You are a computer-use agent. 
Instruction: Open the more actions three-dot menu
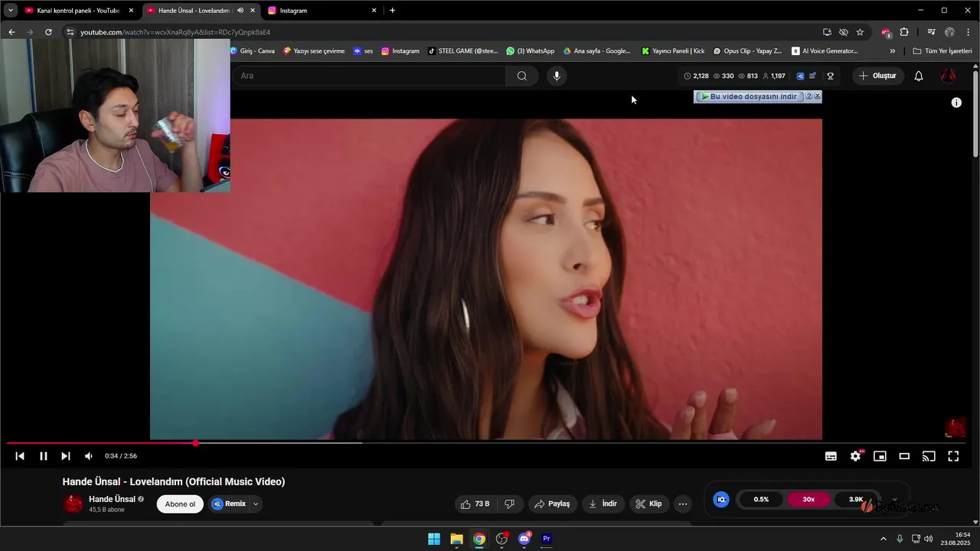[683, 504]
